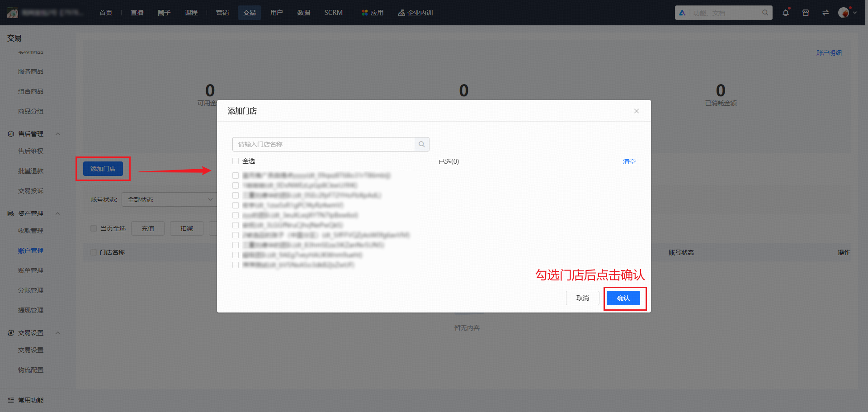The image size is (868, 412).
Task: Check the fourth store checkbox in list
Action: pyautogui.click(x=236, y=205)
